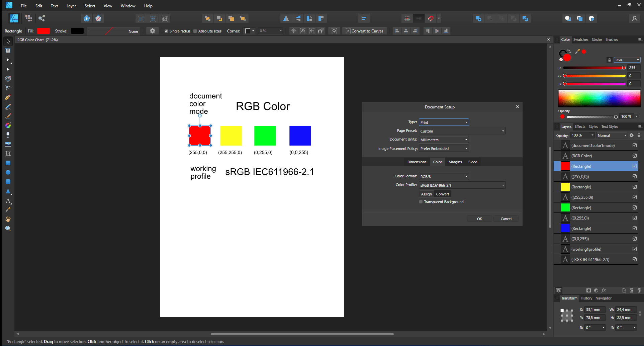Viewport: 644px width, 346px height.
Task: Choose the View (hand) tool
Action: (x=8, y=219)
